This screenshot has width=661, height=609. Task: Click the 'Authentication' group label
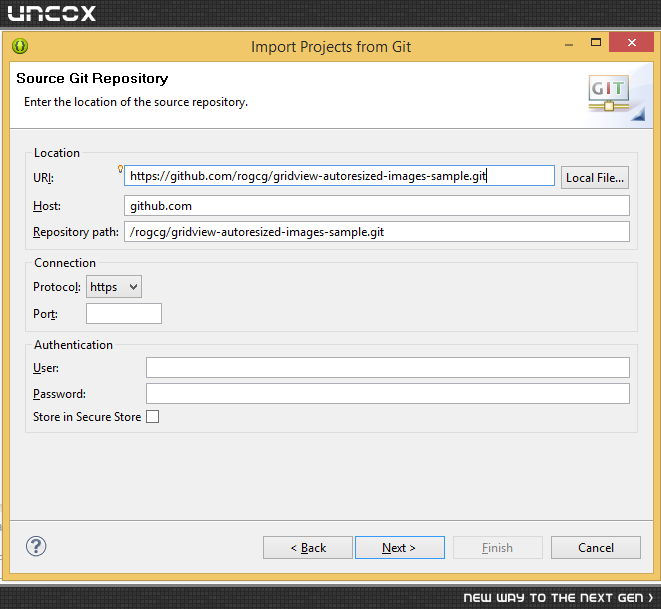[73, 345]
